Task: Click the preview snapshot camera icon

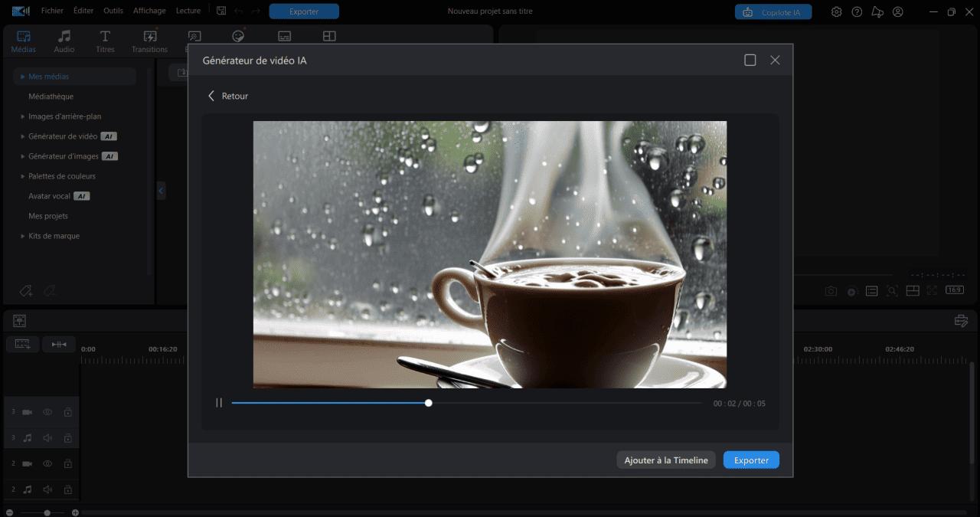Action: coord(831,291)
